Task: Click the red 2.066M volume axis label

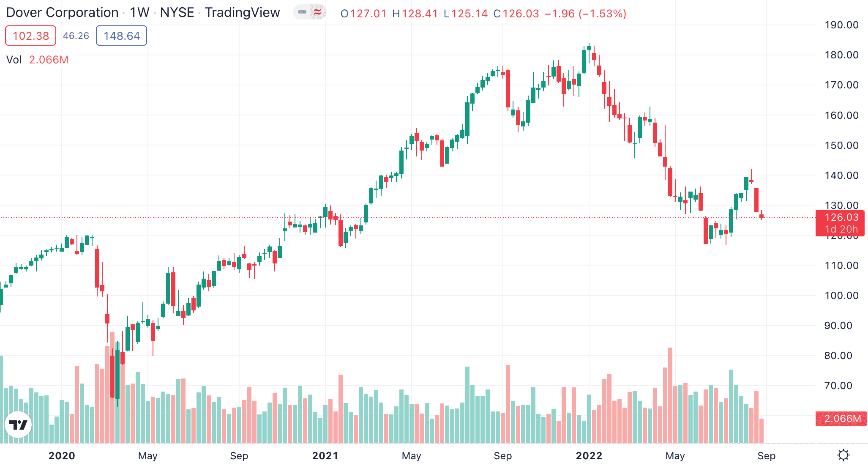Action: click(x=841, y=419)
